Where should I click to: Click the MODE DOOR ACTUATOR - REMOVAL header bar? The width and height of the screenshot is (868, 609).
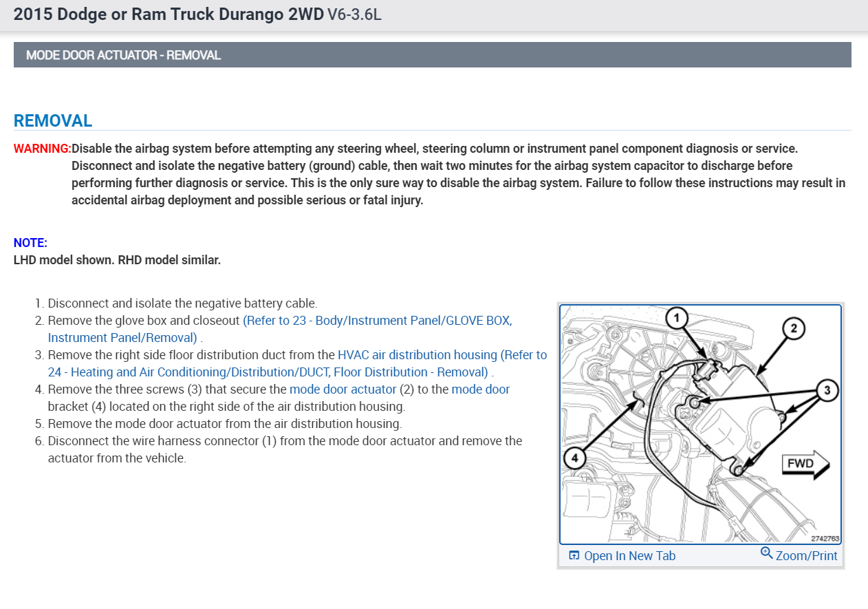[x=432, y=55]
